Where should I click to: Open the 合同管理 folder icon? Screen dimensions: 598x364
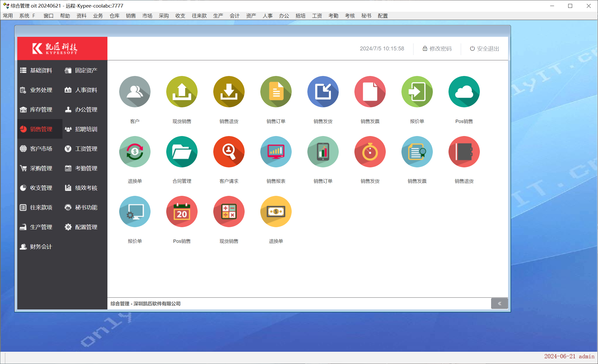[x=182, y=152]
